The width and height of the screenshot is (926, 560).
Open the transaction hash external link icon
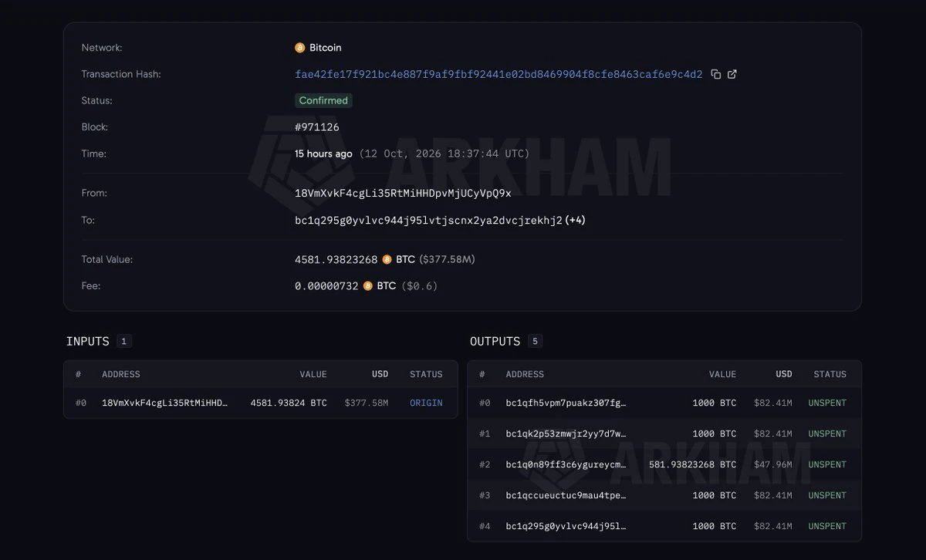tap(732, 74)
